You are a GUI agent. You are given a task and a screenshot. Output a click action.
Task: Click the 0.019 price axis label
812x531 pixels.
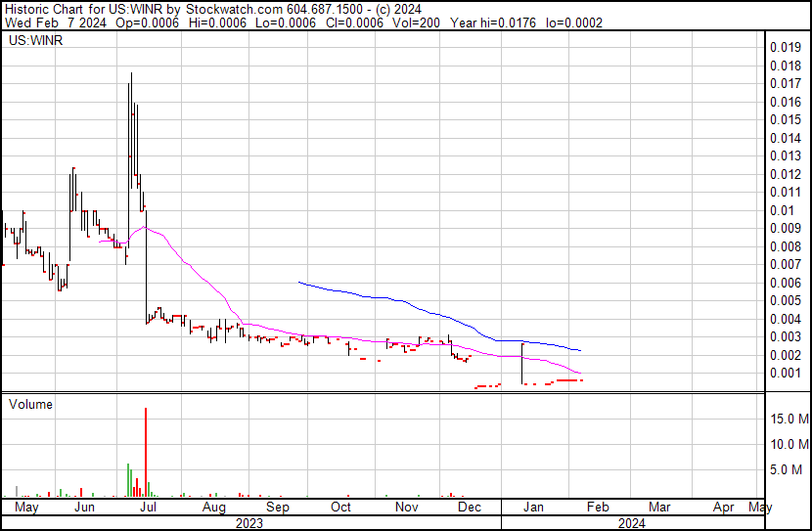click(x=784, y=47)
